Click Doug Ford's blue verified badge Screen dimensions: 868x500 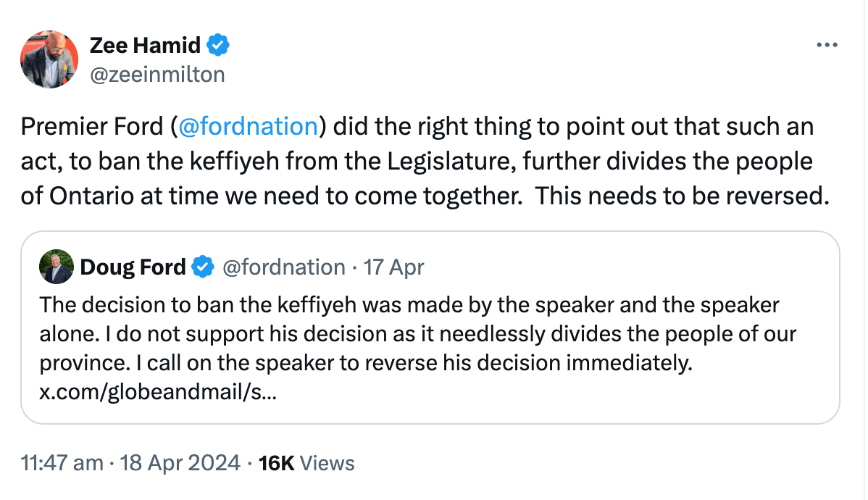203,267
